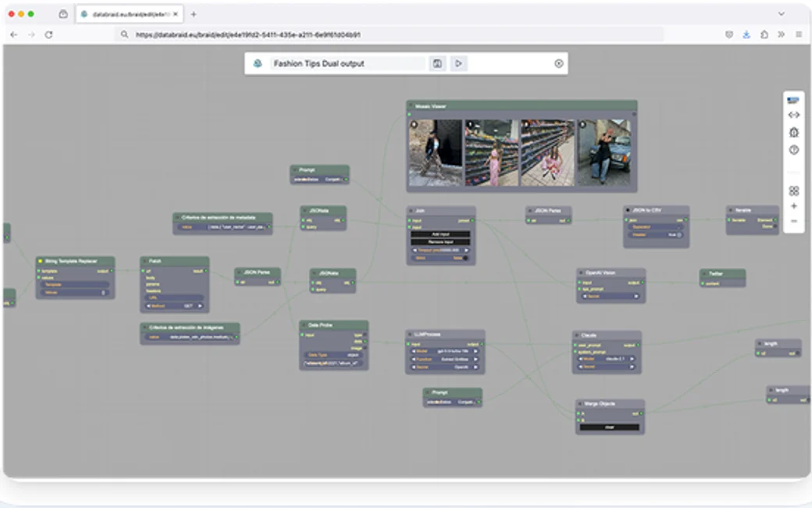Click the Template field in String Template Replacer
The image size is (812, 508).
pos(75,284)
